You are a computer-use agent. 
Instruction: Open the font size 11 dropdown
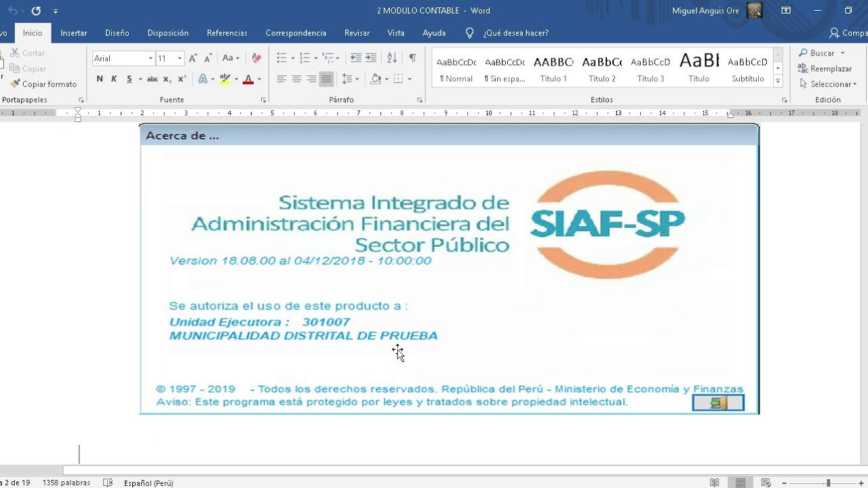pyautogui.click(x=180, y=58)
